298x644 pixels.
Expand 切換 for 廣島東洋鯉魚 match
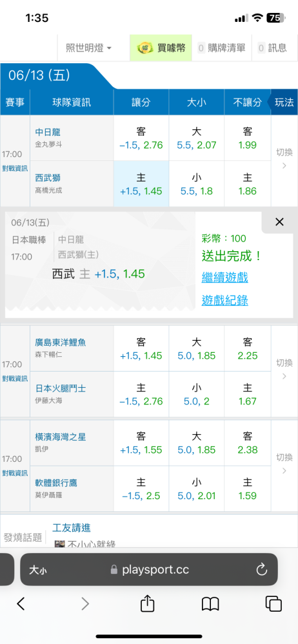tap(284, 370)
